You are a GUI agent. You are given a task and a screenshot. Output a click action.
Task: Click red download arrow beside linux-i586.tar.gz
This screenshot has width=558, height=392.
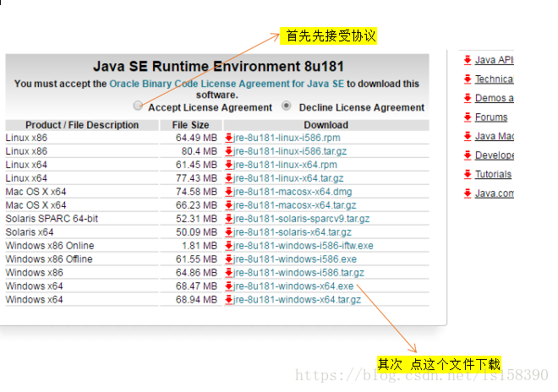[229, 151]
